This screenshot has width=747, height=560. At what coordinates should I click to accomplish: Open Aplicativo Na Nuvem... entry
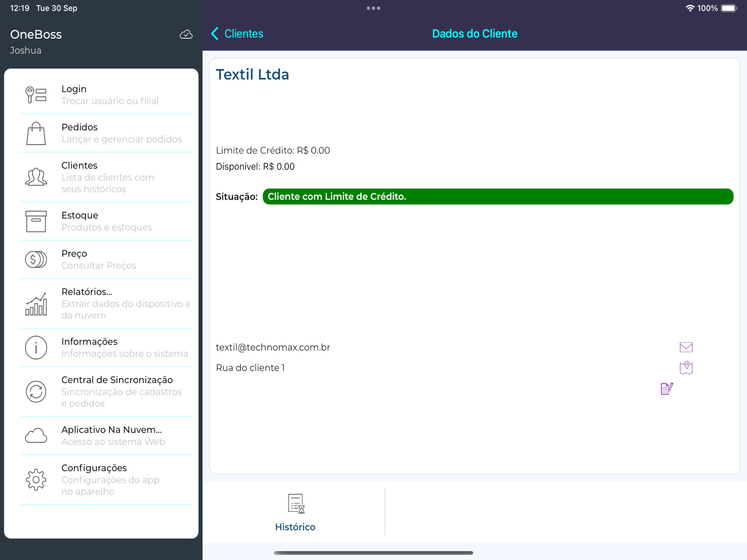click(106, 436)
